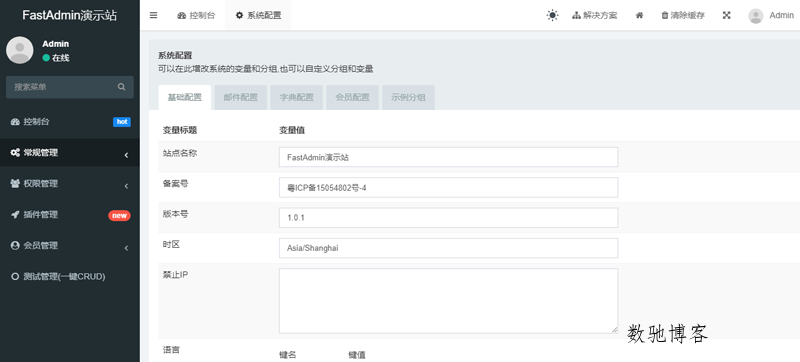
Task: Click the chevron beside 常规管理
Action: point(126,155)
